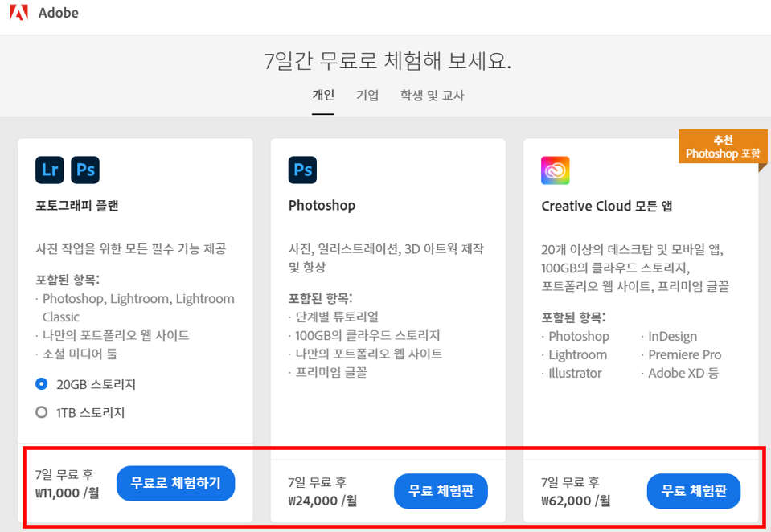Click the 무료로 체험하기 button

click(175, 483)
